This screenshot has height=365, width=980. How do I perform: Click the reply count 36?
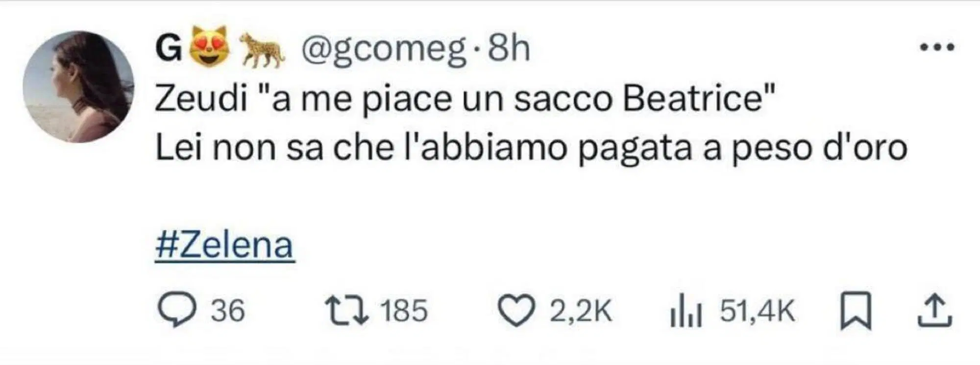(x=228, y=311)
